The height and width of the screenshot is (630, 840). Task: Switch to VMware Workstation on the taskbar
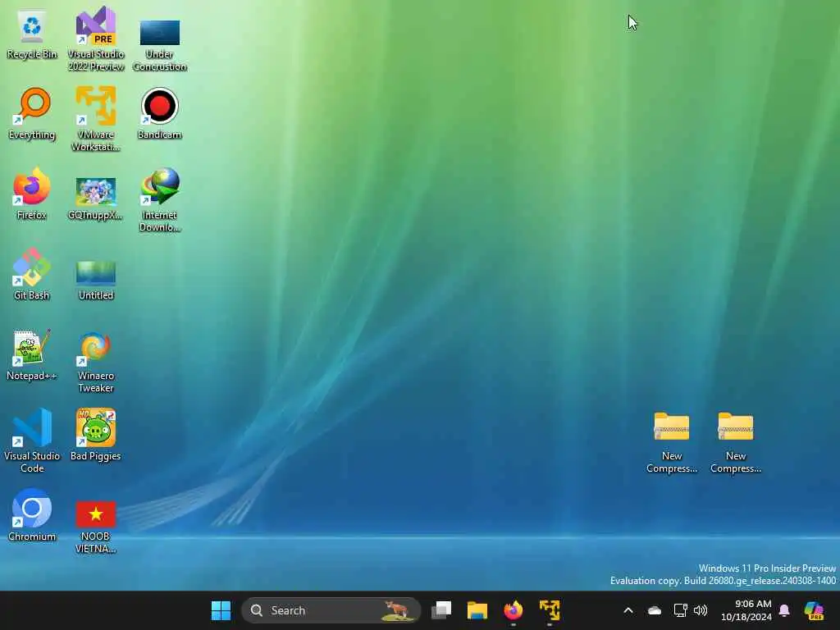(x=549, y=610)
